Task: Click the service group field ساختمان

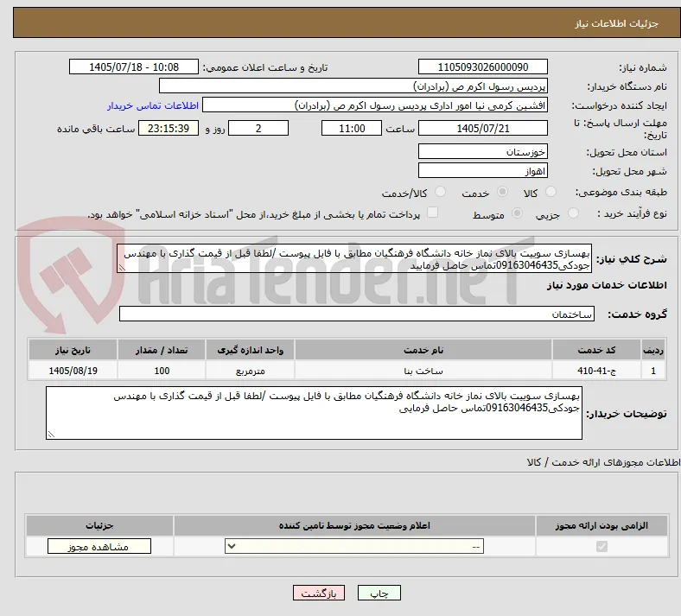Action: [x=357, y=314]
